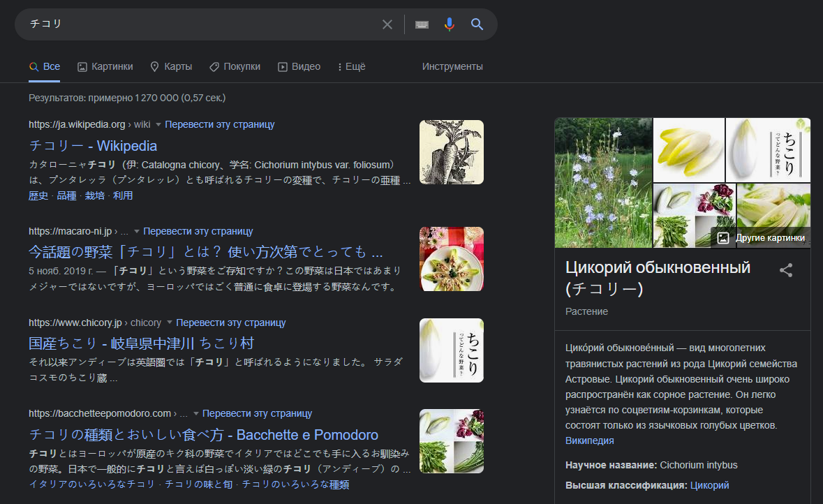Switch to the Картинки tab
823x504 pixels.
pyautogui.click(x=105, y=67)
